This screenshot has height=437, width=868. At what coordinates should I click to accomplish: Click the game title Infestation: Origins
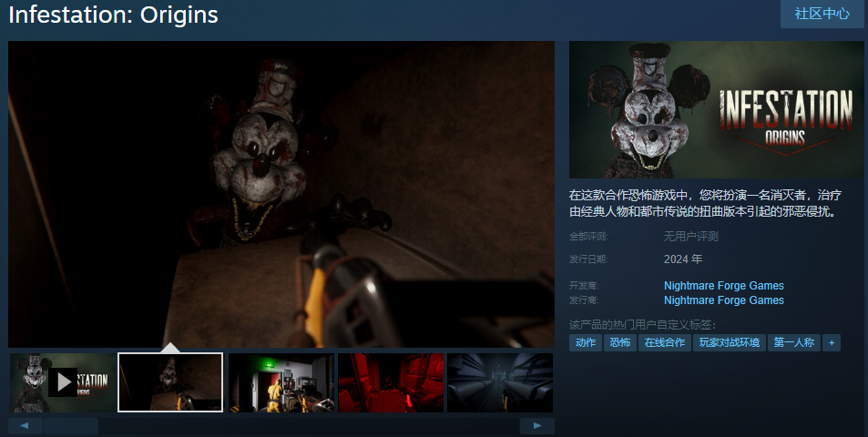click(114, 15)
